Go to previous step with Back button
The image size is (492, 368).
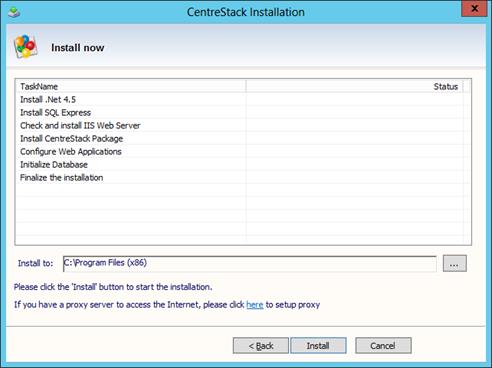pos(261,346)
